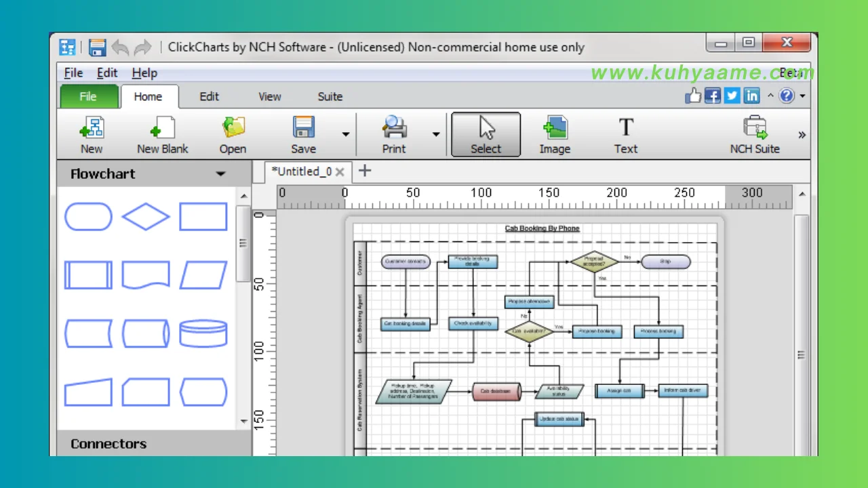Open the dropdown arrow next to help icon
Screen dimensions: 868x488
pyautogui.click(x=803, y=96)
